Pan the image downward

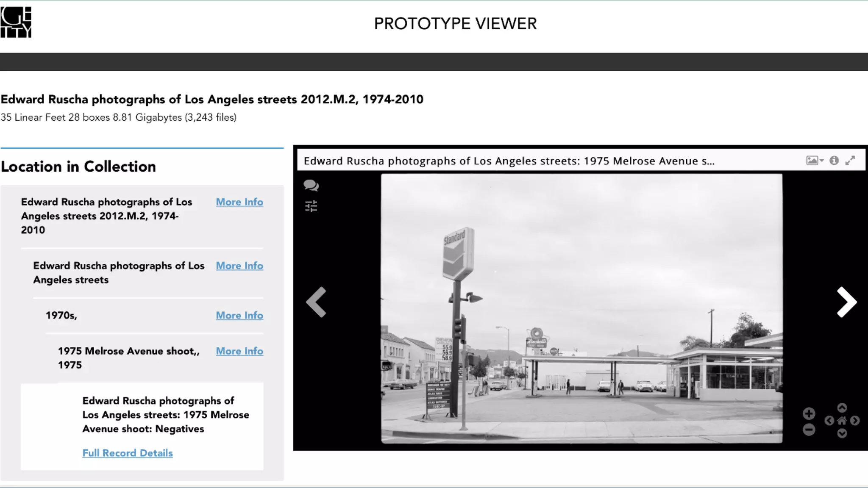click(x=842, y=433)
